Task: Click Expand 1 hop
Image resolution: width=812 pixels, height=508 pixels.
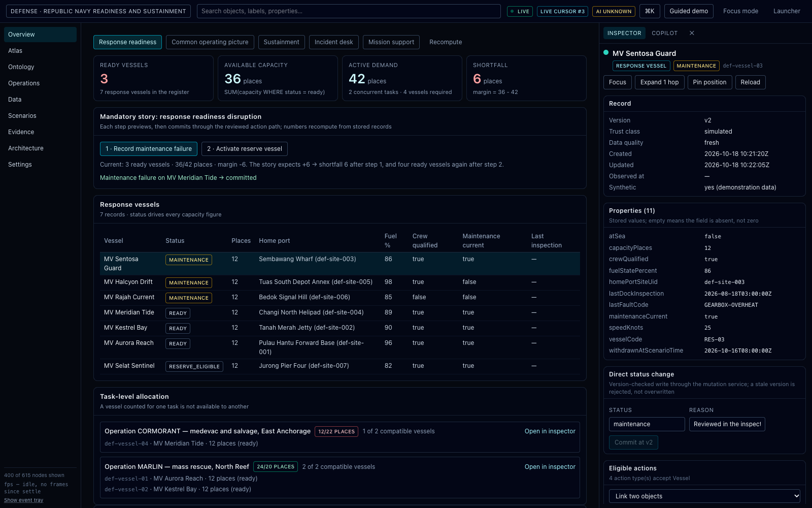Action: point(659,82)
